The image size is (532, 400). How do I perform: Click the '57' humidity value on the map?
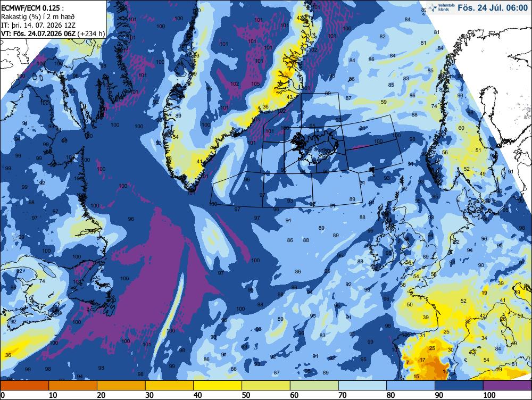tap(99, 47)
